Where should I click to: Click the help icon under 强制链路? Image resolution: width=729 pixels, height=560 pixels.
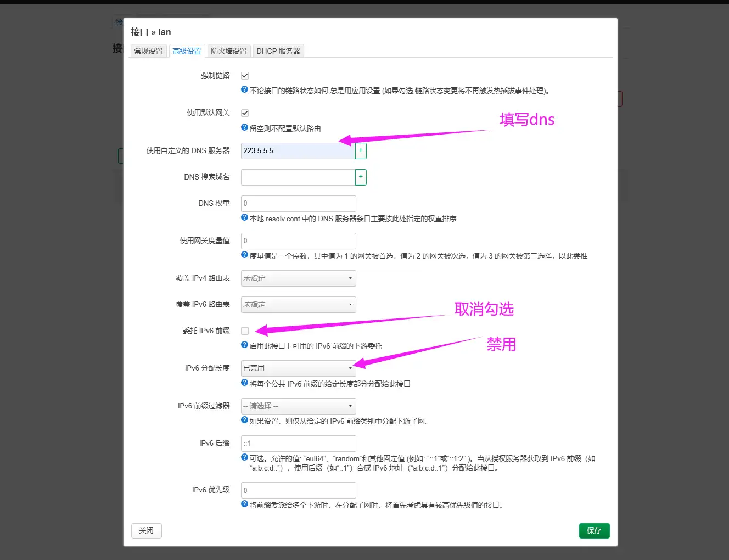click(244, 88)
